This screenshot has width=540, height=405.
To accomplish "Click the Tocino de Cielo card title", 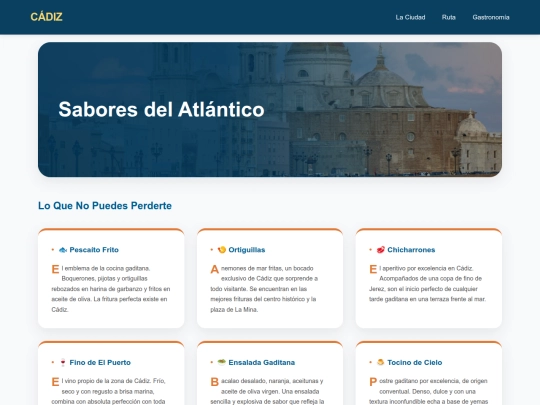I will click(x=414, y=362).
